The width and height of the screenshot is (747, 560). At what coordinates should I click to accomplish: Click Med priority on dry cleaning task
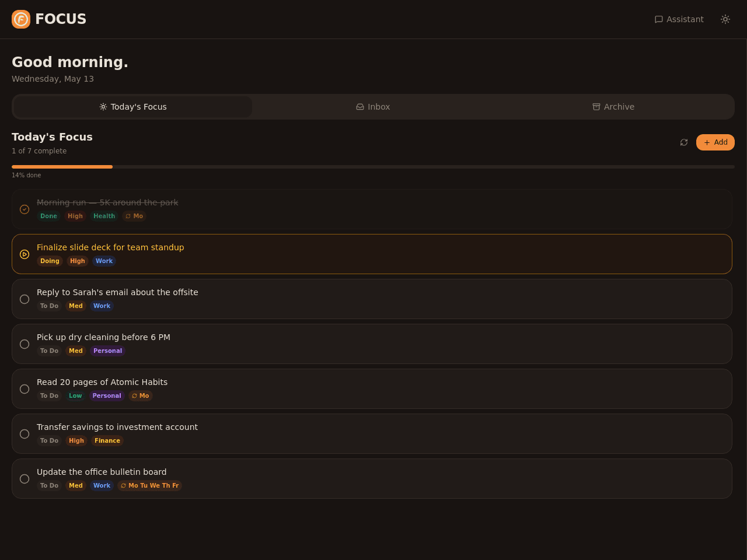coord(76,351)
